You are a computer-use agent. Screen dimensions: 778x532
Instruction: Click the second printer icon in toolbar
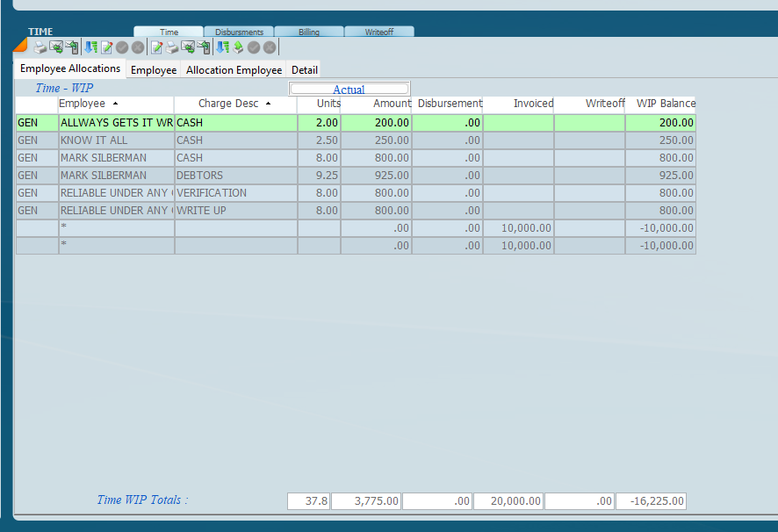pyautogui.click(x=171, y=47)
